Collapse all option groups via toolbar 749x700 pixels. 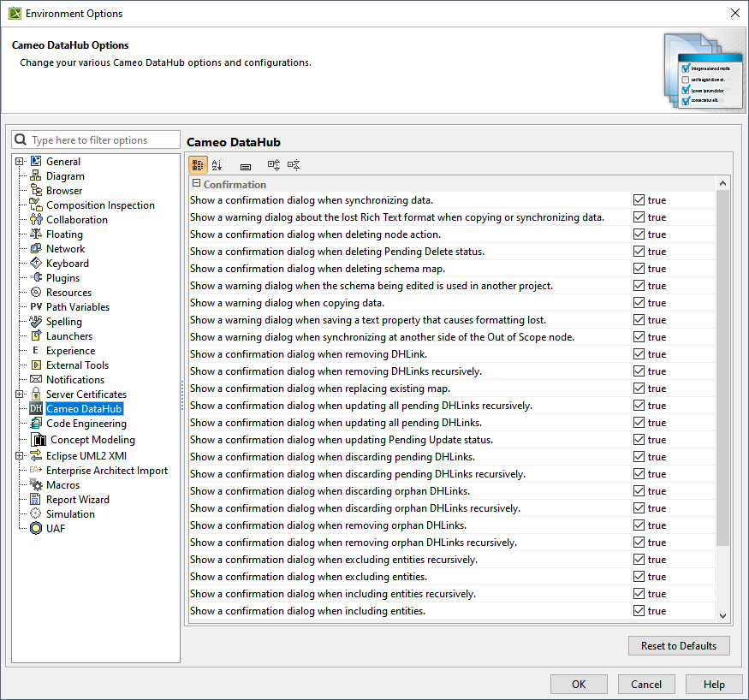(294, 165)
